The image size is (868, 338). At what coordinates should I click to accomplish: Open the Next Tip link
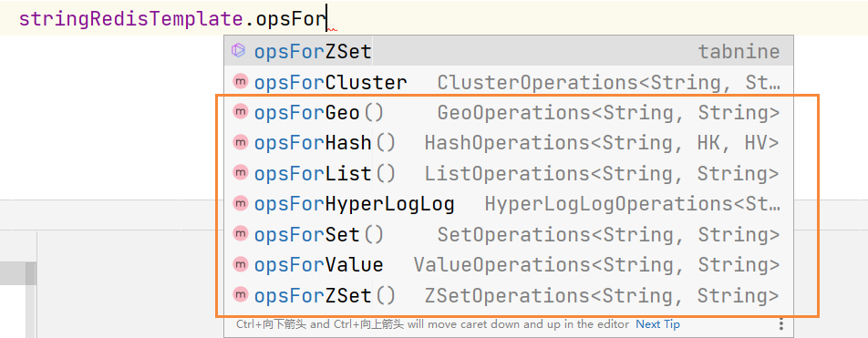click(657, 324)
